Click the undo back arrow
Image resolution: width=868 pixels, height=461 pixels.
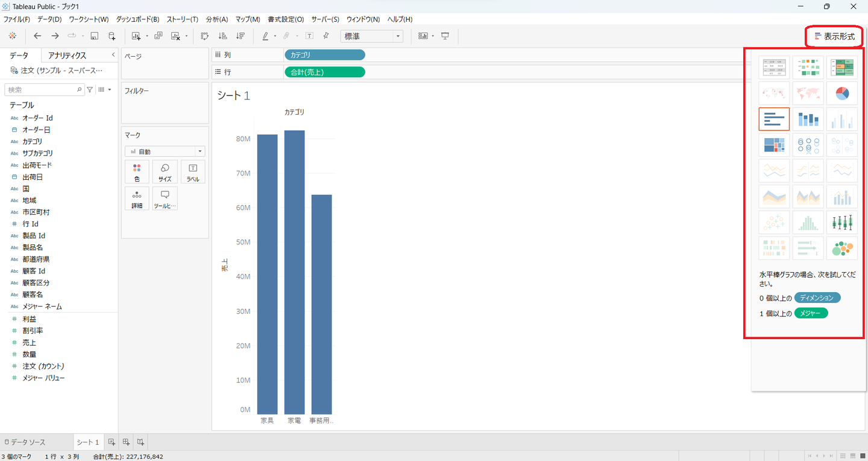(x=38, y=36)
